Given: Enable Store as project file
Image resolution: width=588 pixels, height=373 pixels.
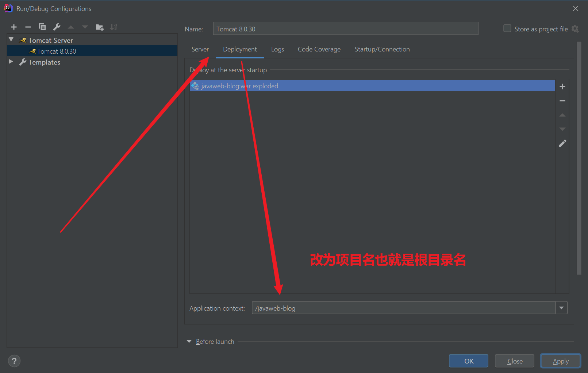Looking at the screenshot, I should [x=507, y=28].
